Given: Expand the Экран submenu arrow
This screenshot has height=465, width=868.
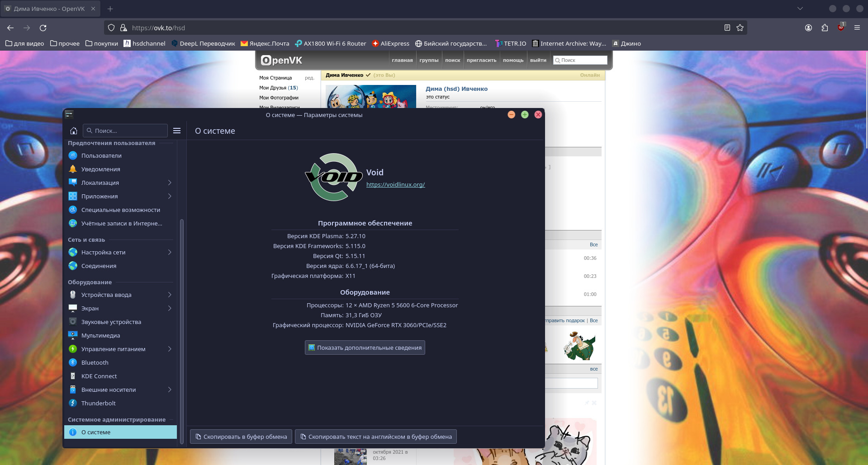Looking at the screenshot, I should (170, 308).
